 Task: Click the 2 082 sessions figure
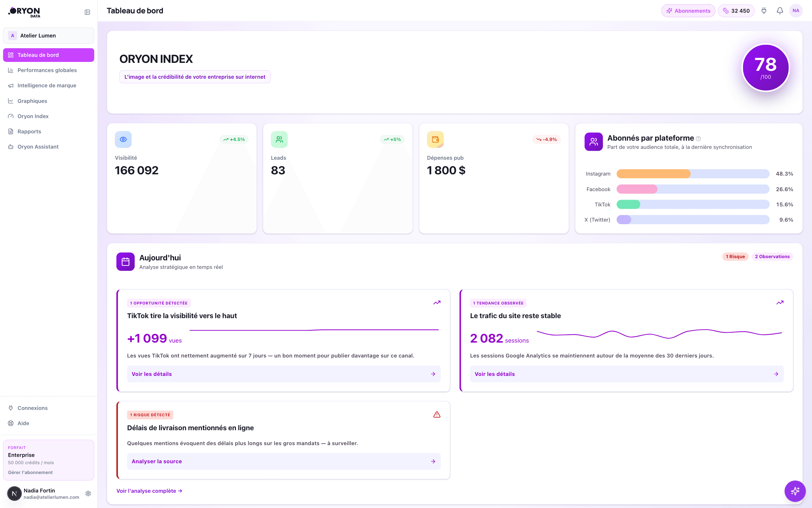pyautogui.click(x=499, y=338)
